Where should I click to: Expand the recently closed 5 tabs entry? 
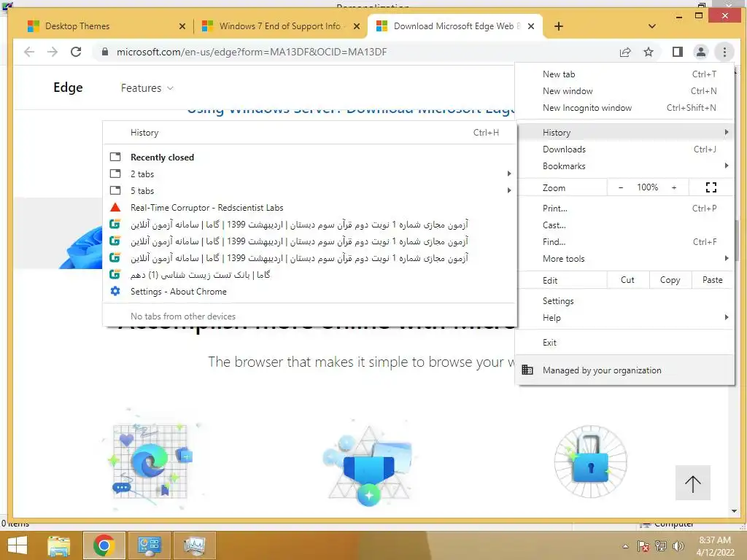[x=309, y=190]
